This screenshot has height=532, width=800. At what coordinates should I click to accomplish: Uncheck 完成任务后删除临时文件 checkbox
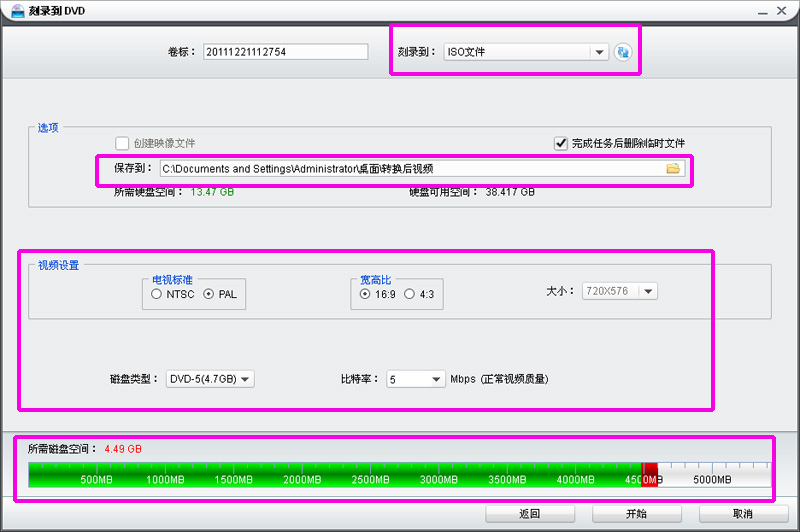(561, 143)
